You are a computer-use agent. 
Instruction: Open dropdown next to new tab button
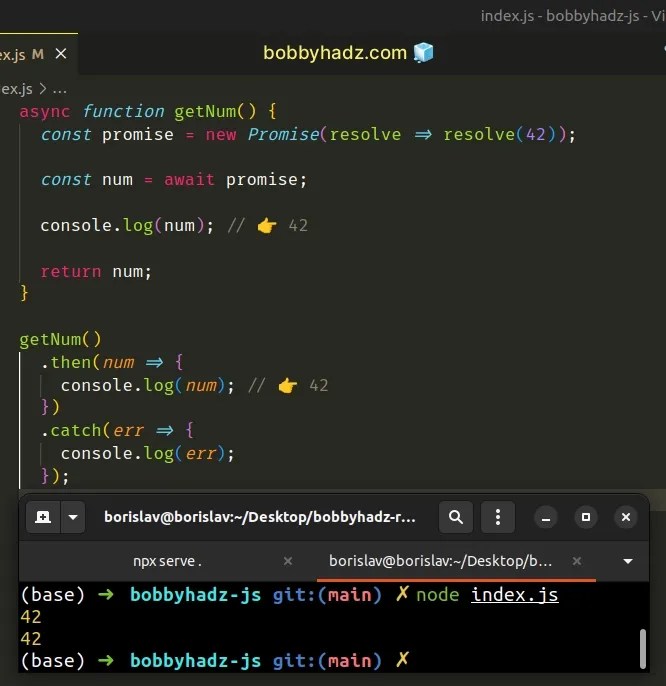click(x=73, y=517)
